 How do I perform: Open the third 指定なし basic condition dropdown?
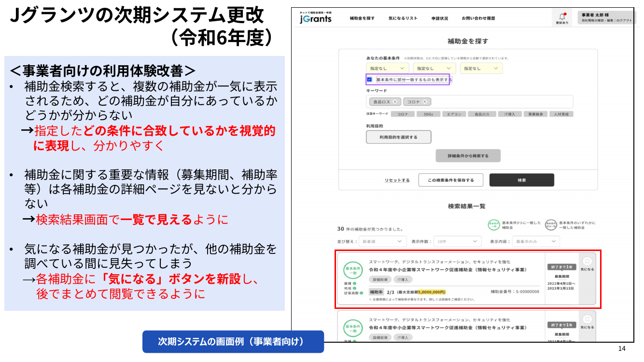pyautogui.click(x=481, y=69)
